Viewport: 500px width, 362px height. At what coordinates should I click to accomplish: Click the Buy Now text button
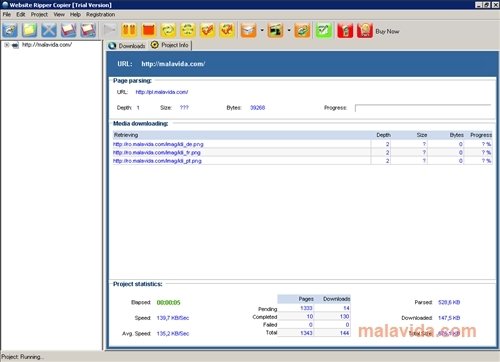tap(387, 31)
